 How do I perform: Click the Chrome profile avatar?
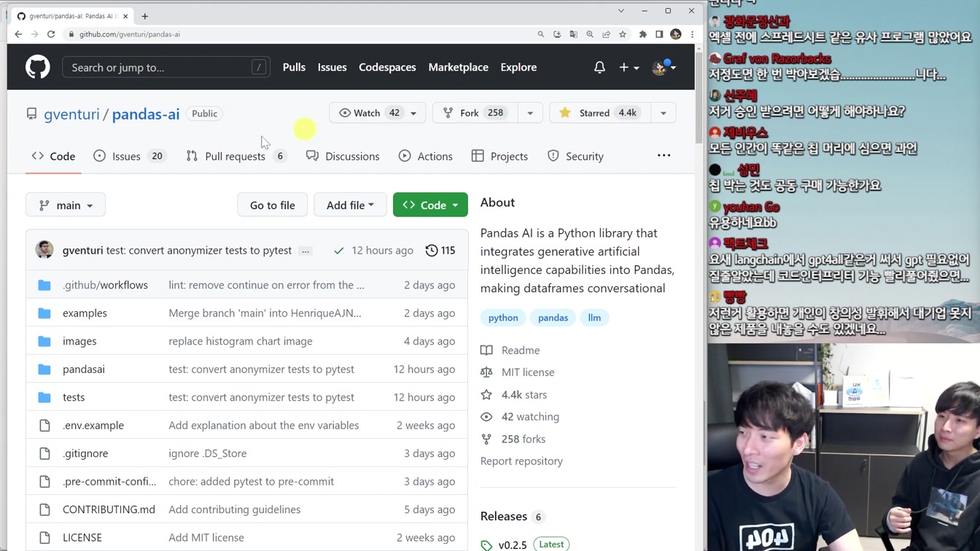tap(676, 34)
